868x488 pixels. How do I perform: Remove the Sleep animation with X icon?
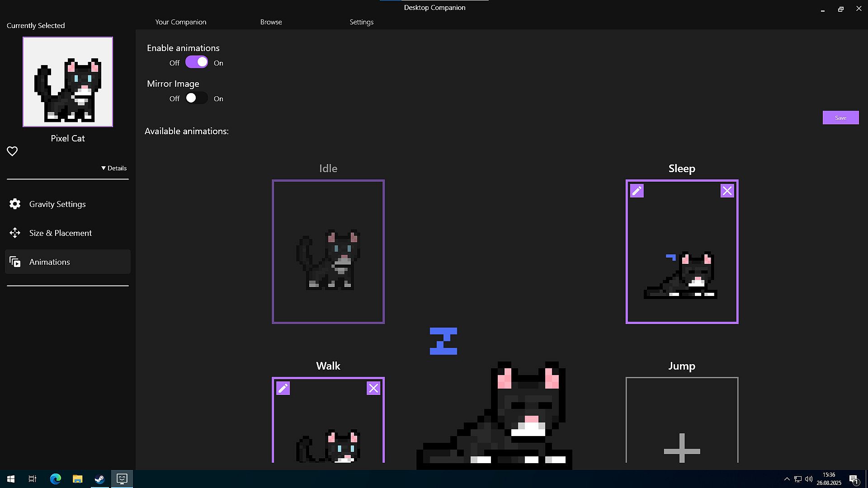click(x=727, y=191)
